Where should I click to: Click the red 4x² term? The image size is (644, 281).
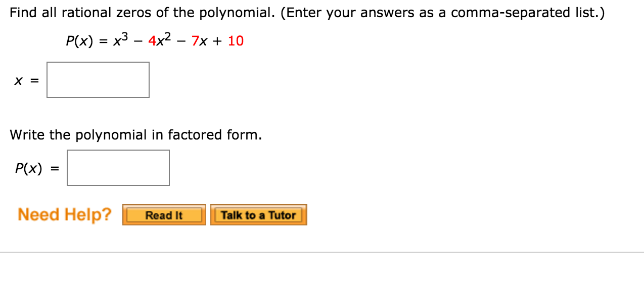click(160, 41)
